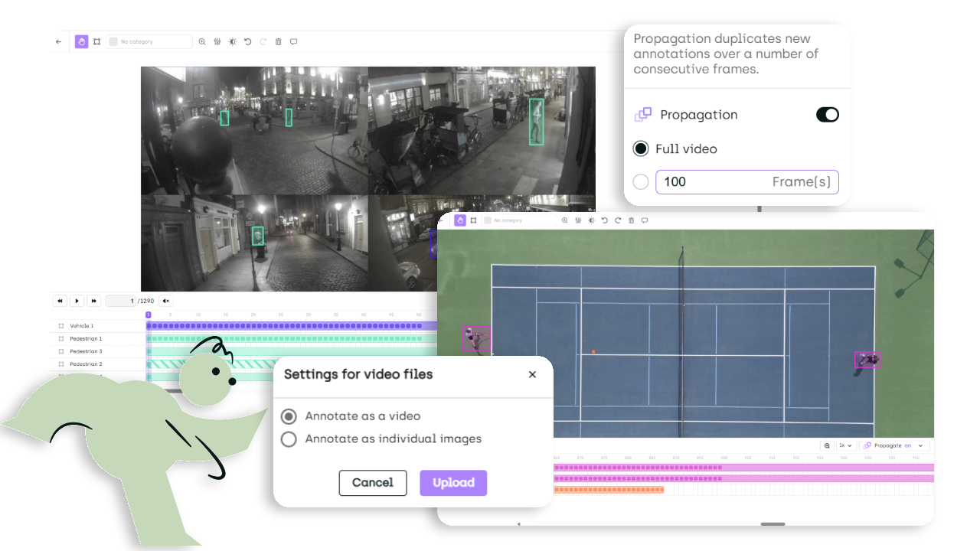Click the redo icon in the tennis video toolbar
Screen dimensions: 980x551
(618, 220)
